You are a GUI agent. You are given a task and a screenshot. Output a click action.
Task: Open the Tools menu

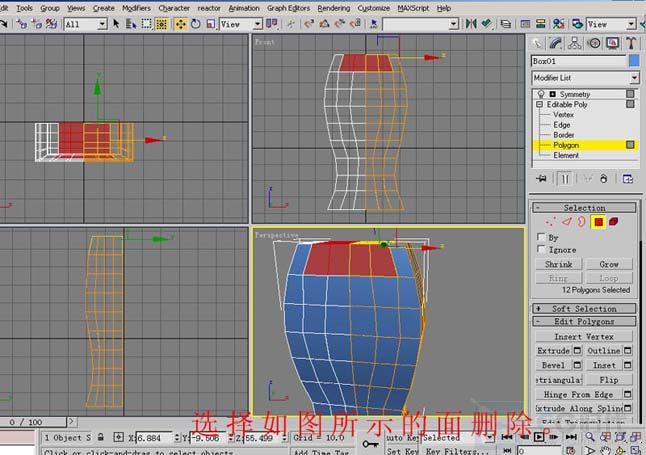pyautogui.click(x=24, y=8)
